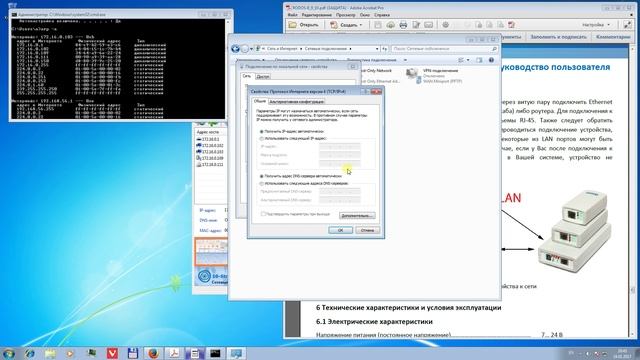Open view options dropdown in Network Connections toolbar

tap(468, 60)
